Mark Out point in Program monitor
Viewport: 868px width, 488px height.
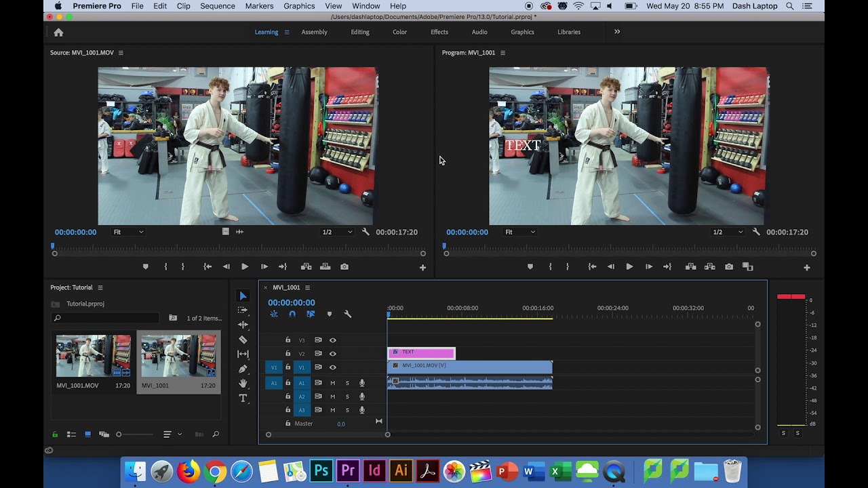tap(568, 267)
